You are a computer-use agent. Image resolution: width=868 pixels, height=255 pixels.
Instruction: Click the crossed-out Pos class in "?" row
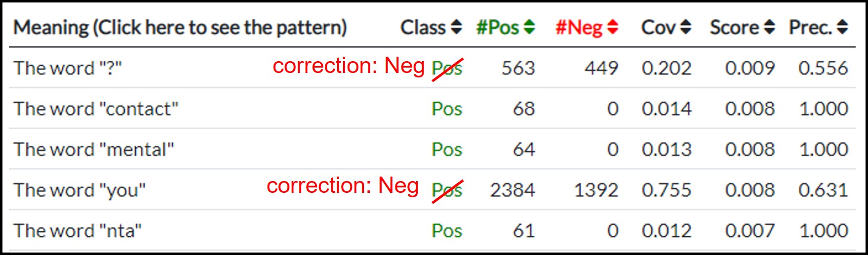pos(447,68)
